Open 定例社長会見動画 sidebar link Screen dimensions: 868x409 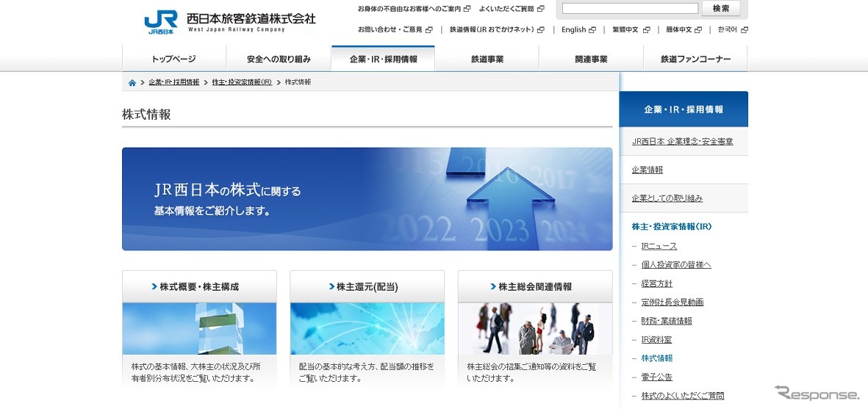click(x=672, y=303)
